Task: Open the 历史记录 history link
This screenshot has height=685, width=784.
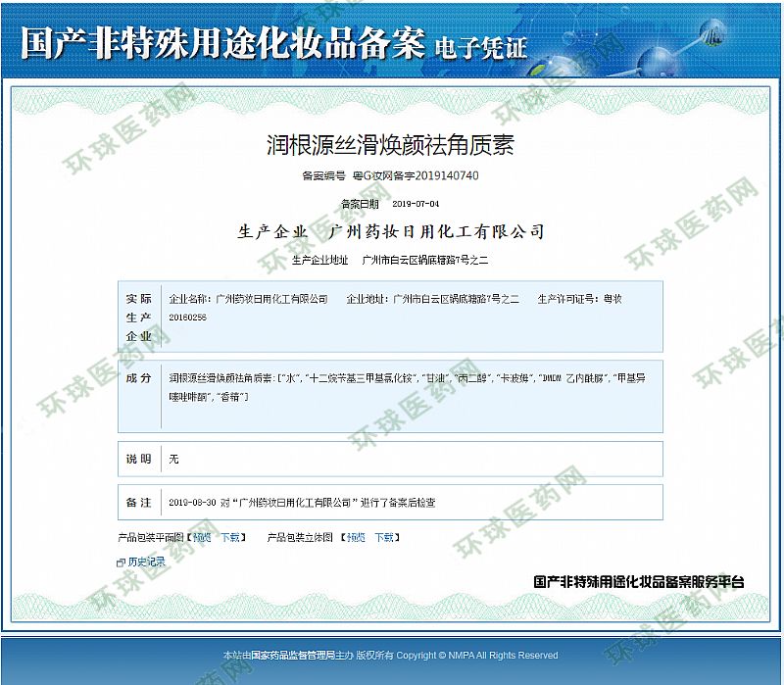Action: [x=147, y=563]
